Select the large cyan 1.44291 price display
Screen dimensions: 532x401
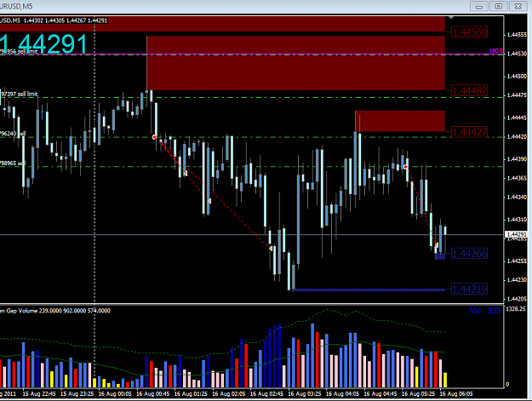point(43,44)
